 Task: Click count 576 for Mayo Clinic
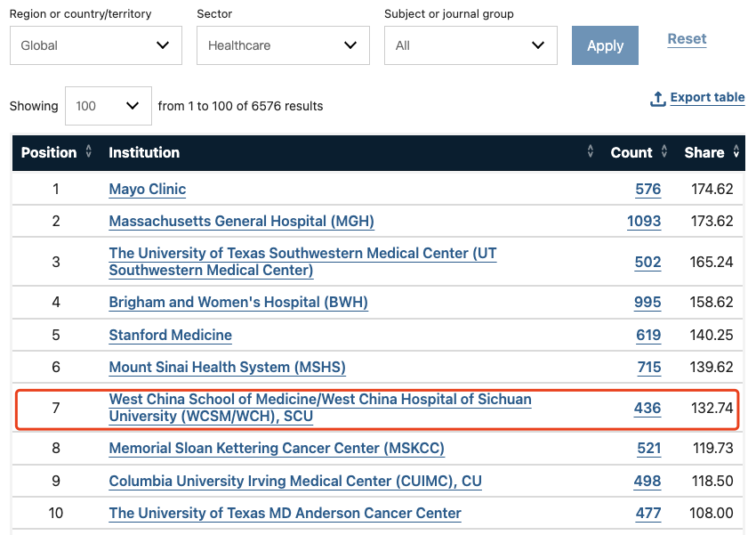648,189
